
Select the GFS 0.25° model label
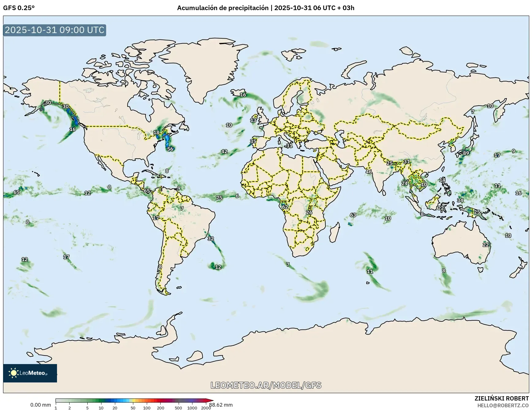(x=19, y=8)
